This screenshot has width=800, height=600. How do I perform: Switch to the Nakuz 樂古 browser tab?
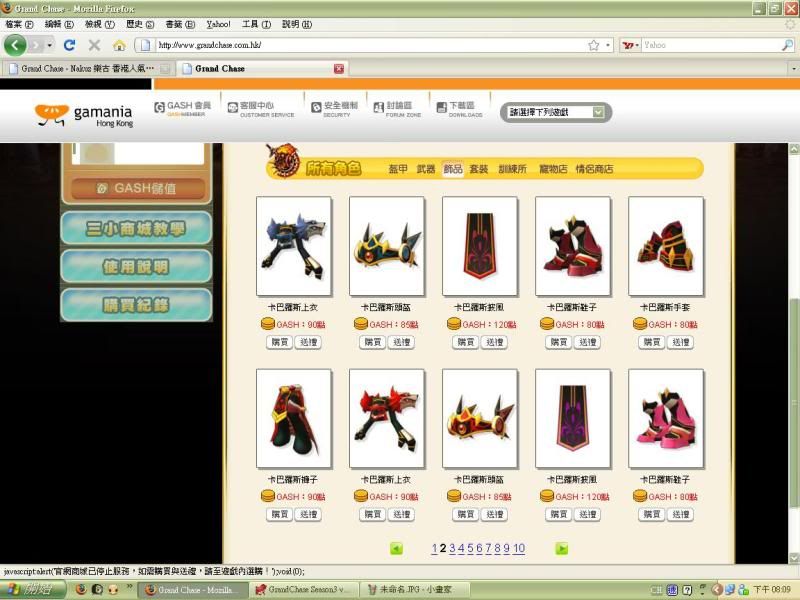(89, 68)
